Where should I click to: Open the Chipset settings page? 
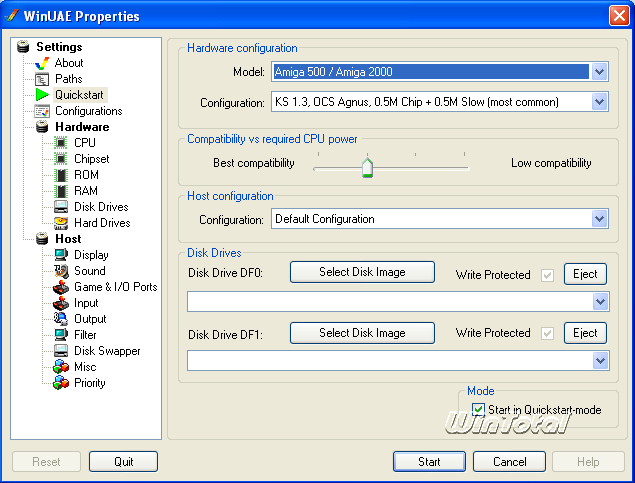(92, 159)
